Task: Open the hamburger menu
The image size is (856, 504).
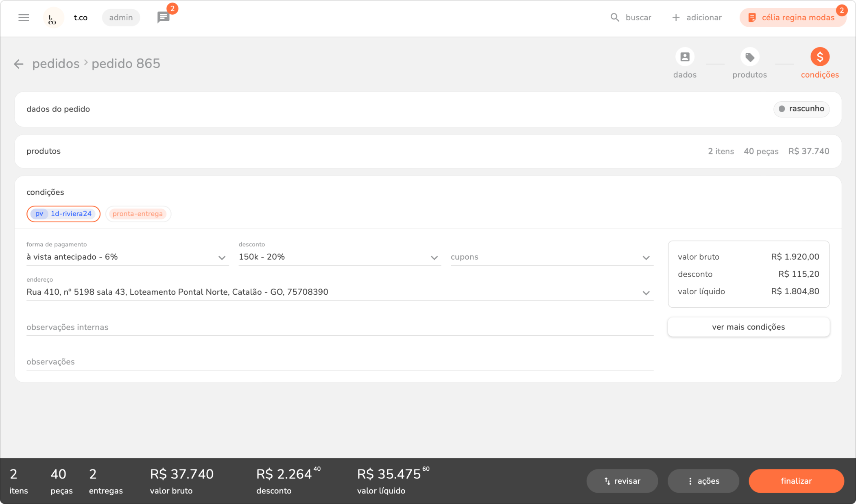Action: coord(24,17)
